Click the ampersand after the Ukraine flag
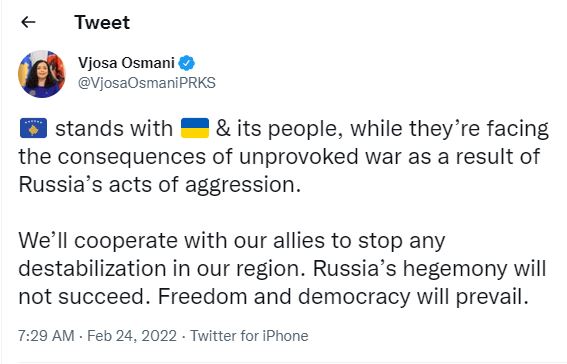The height and width of the screenshot is (364, 567). (223, 129)
